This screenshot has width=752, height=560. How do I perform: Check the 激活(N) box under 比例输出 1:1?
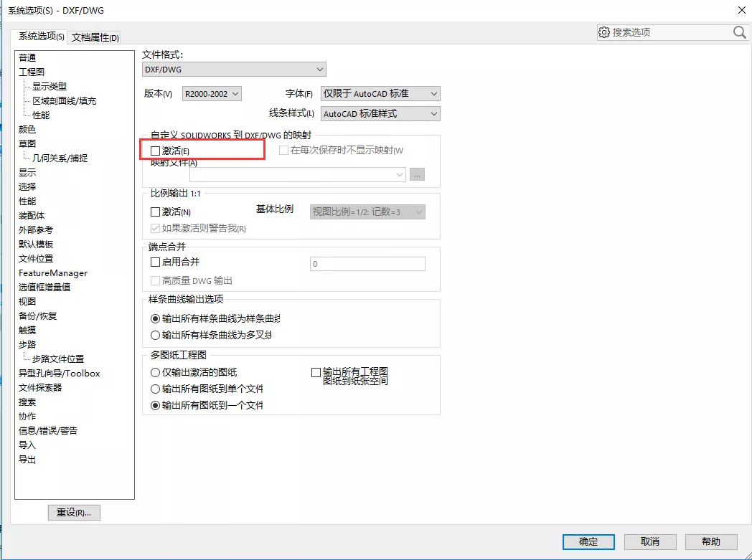pyautogui.click(x=155, y=212)
